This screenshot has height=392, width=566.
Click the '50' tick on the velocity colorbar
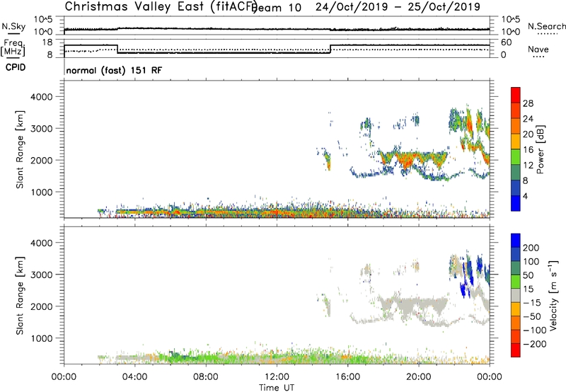[528, 275]
